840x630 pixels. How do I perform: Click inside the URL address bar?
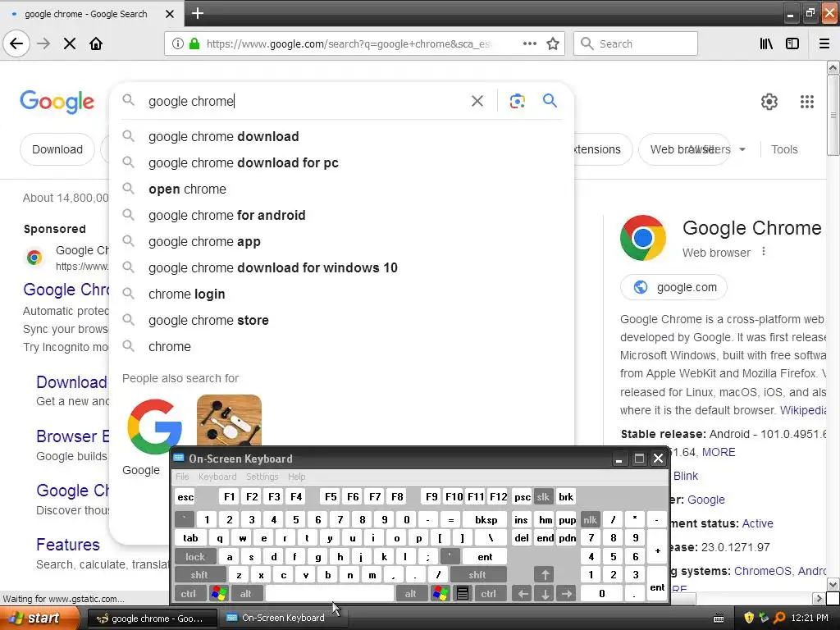[348, 43]
